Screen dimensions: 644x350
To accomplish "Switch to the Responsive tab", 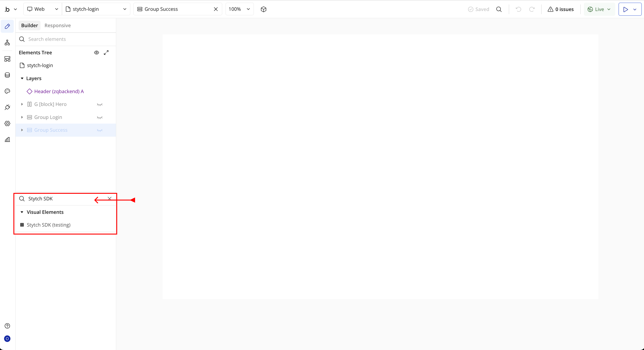I will [x=57, y=26].
